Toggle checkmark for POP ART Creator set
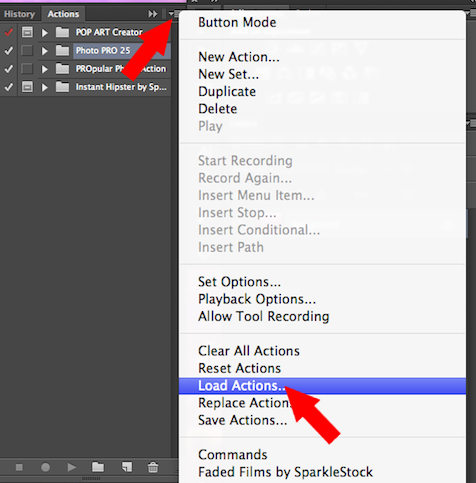476x483 pixels. point(9,32)
